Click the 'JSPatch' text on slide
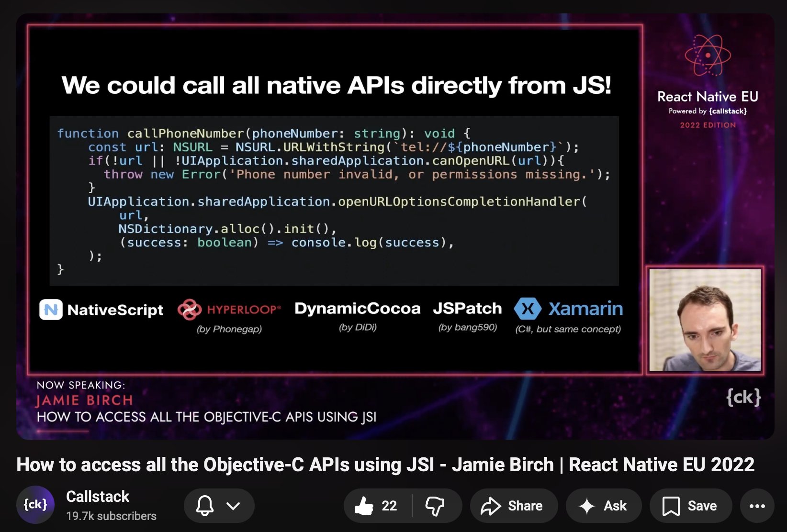Image resolution: width=787 pixels, height=532 pixels. pos(468,309)
